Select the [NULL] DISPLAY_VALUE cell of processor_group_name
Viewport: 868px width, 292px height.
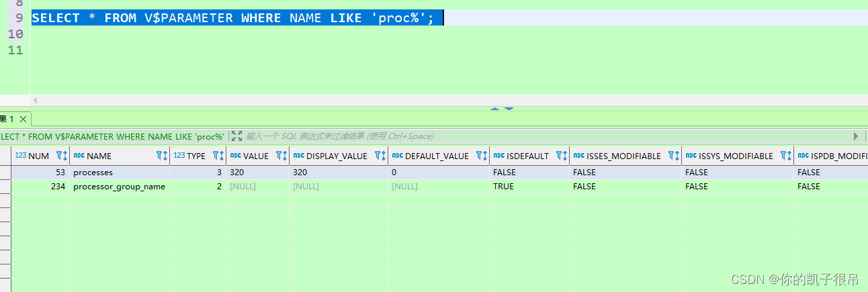click(339, 187)
